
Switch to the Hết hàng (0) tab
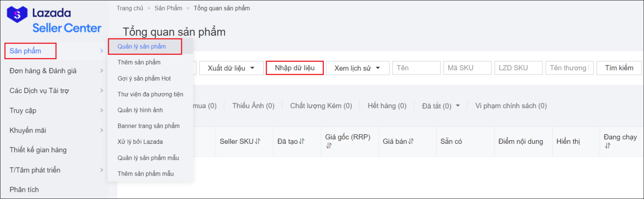pos(387,106)
